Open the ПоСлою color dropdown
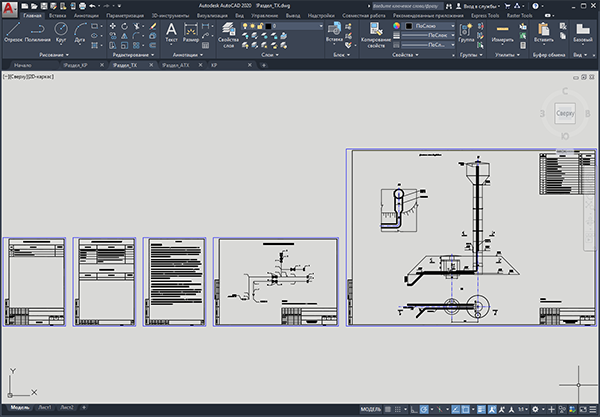This screenshot has height=417, width=600. tap(430, 26)
